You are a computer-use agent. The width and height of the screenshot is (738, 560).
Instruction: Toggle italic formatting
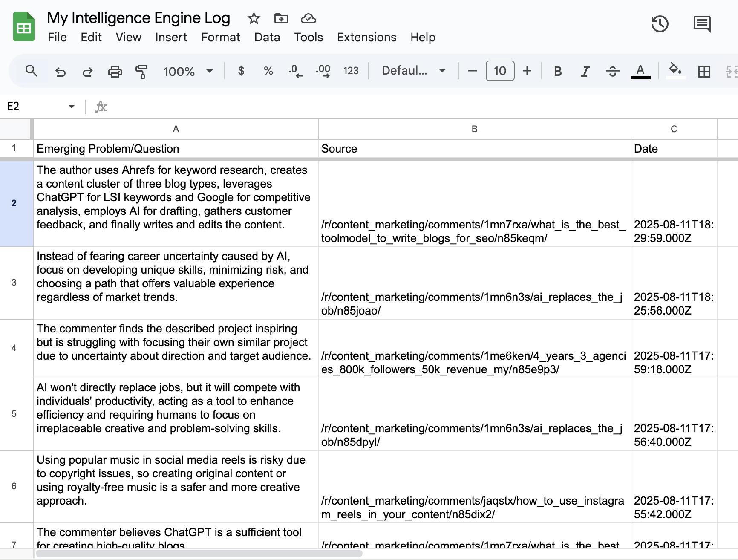tap(585, 71)
